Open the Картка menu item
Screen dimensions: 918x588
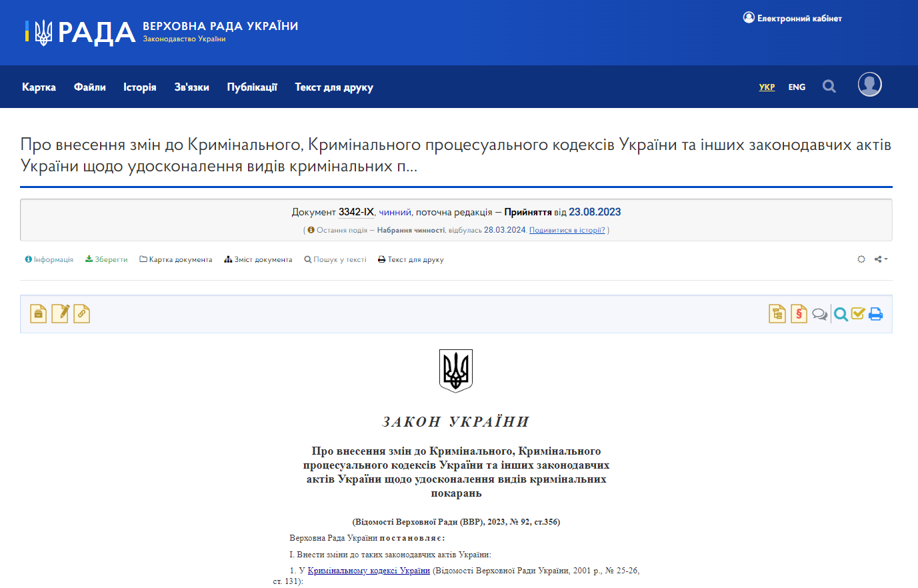[x=39, y=87]
